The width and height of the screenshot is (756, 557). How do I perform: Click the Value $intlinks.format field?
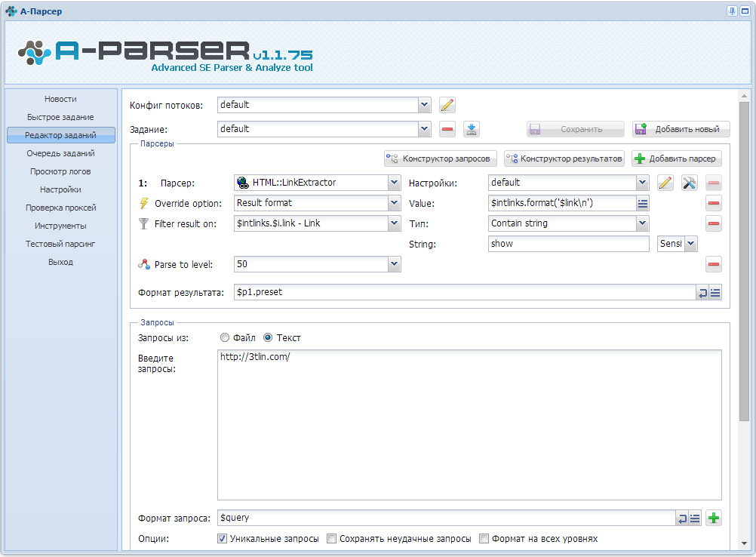[x=562, y=203]
